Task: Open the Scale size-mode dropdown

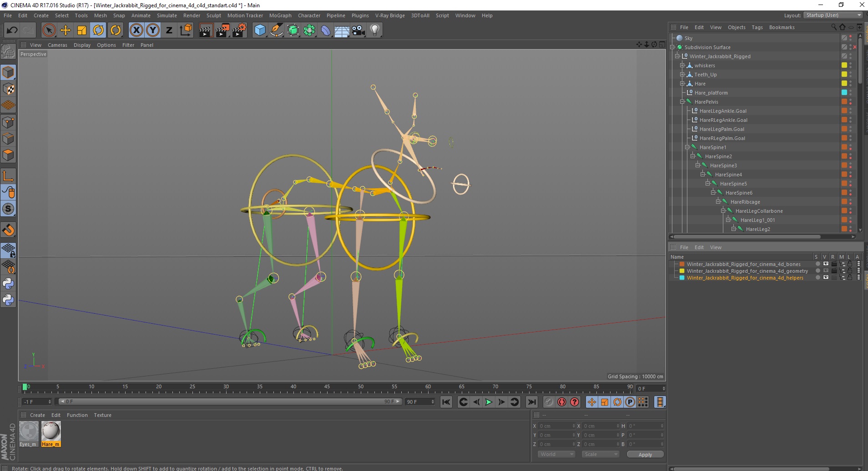Action: pyautogui.click(x=601, y=454)
